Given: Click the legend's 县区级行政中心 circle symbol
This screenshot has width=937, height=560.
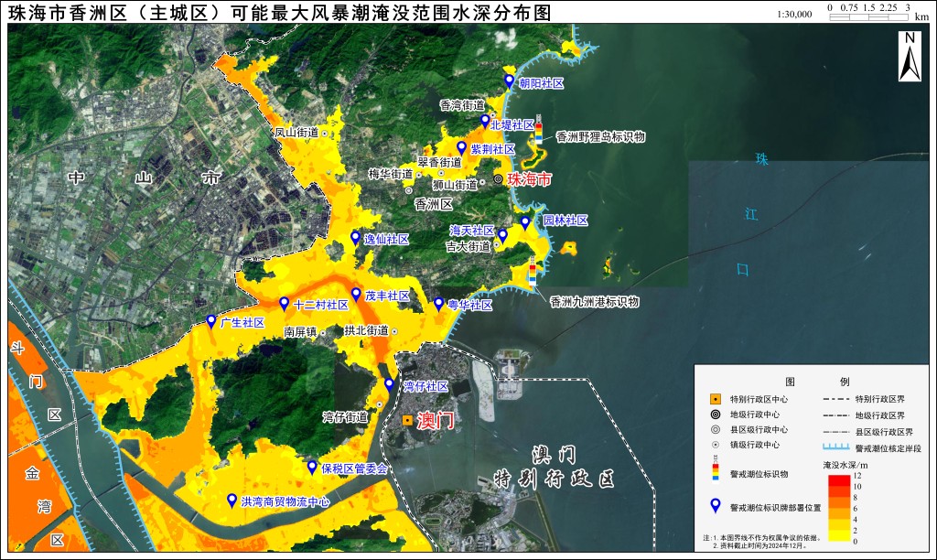Looking at the screenshot, I should tap(716, 429).
